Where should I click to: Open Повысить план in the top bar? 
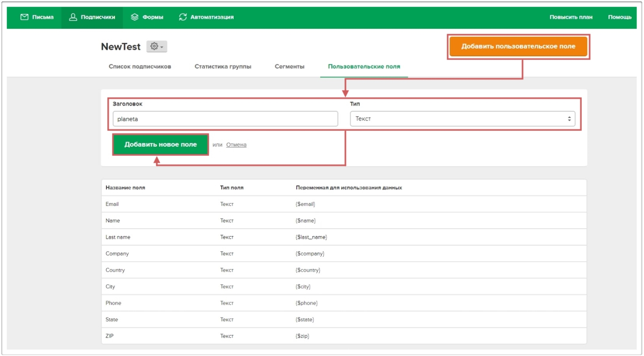point(570,17)
